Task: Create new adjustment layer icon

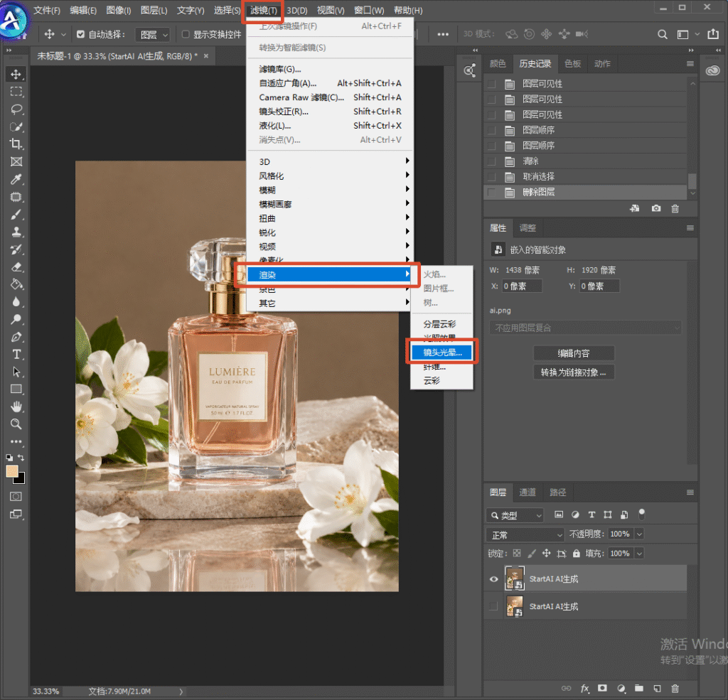Action: tap(621, 689)
